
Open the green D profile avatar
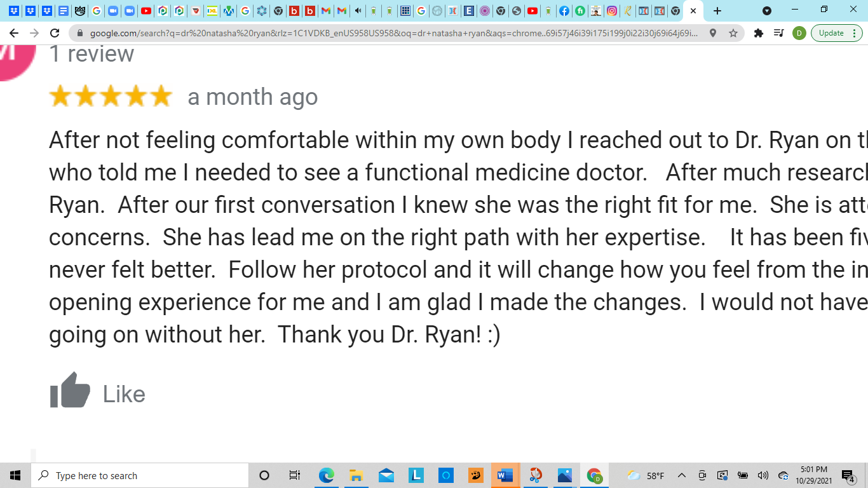click(x=799, y=33)
